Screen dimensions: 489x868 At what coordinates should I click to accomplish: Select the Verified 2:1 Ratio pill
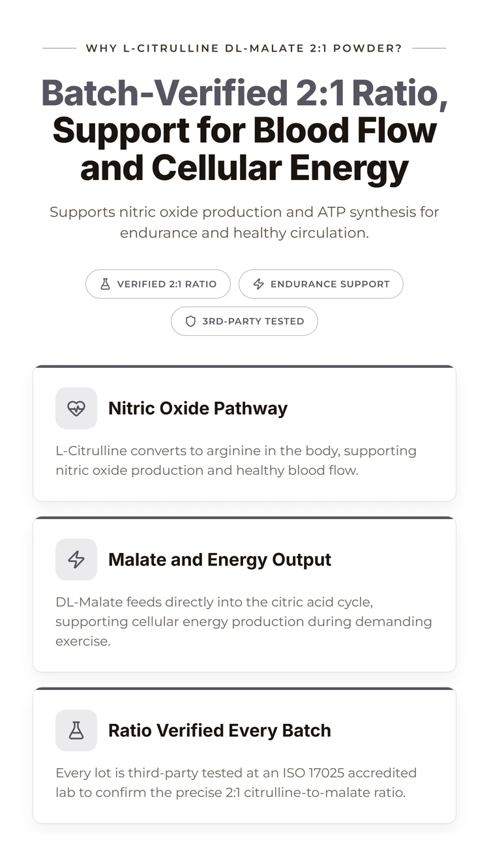(x=158, y=284)
